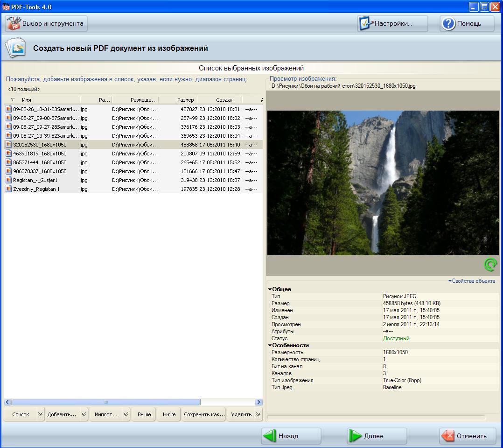
Task: Click file icon of 09-05-26_18-31-23Samark row
Action: (x=9, y=109)
